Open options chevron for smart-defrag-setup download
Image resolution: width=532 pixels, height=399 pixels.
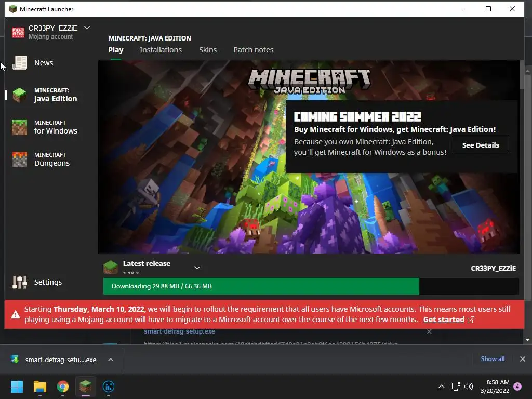pos(111,360)
